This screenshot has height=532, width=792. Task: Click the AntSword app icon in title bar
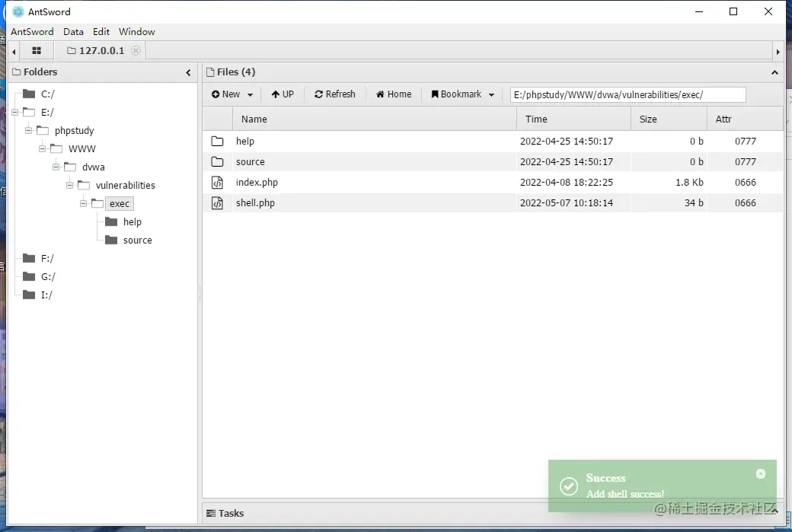tap(18, 11)
